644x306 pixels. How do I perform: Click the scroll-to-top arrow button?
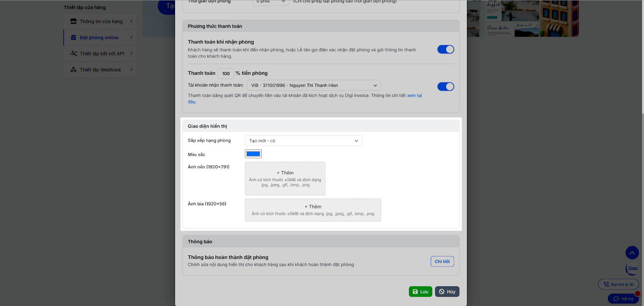coord(632,253)
